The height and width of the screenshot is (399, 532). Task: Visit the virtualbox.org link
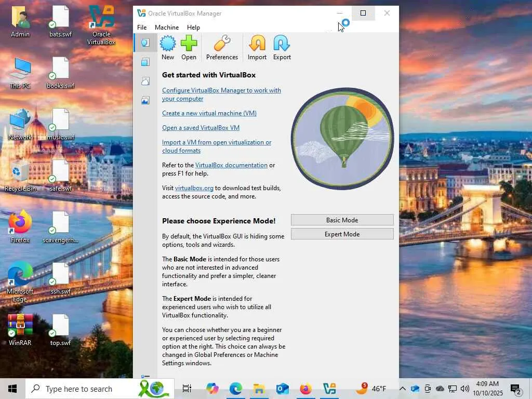194,188
